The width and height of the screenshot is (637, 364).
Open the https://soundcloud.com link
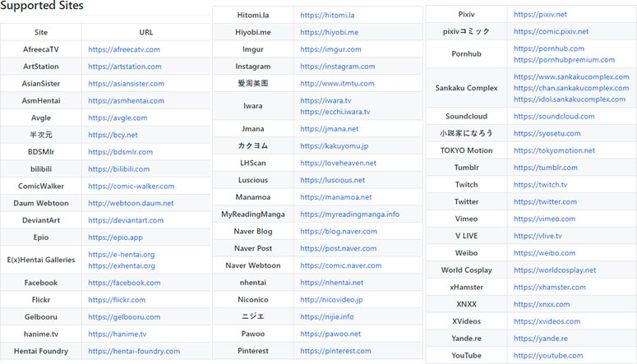(554, 116)
